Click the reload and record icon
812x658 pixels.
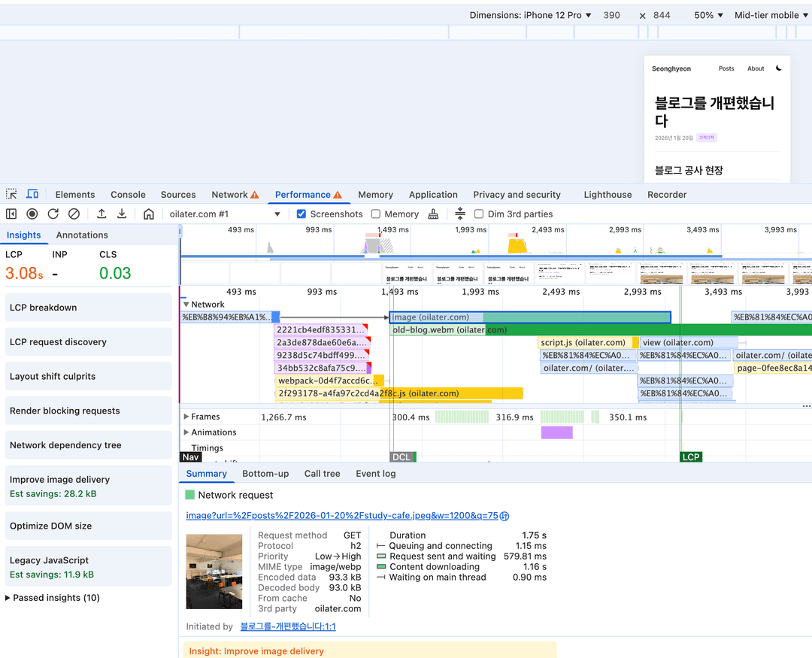(x=53, y=214)
